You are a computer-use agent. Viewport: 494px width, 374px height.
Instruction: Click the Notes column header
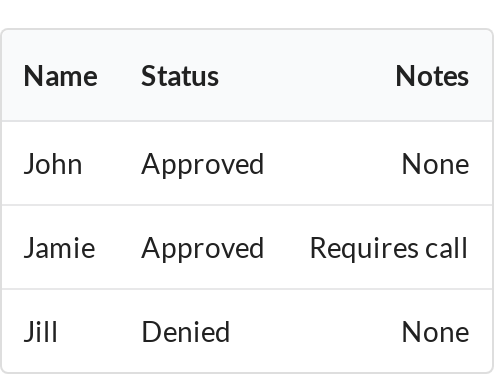(x=432, y=76)
